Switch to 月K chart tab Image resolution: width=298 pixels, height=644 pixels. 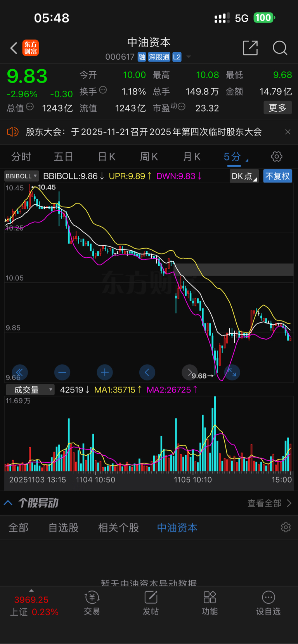coord(191,157)
